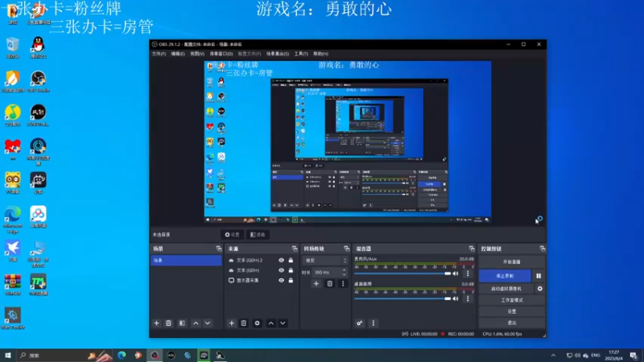Toggle Studio Mode button

[x=512, y=300]
